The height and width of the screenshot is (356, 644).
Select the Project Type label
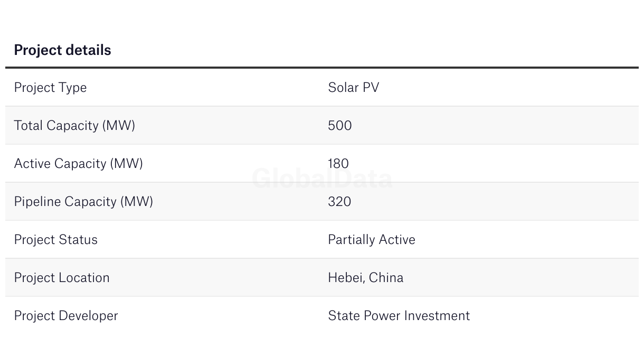tap(50, 88)
